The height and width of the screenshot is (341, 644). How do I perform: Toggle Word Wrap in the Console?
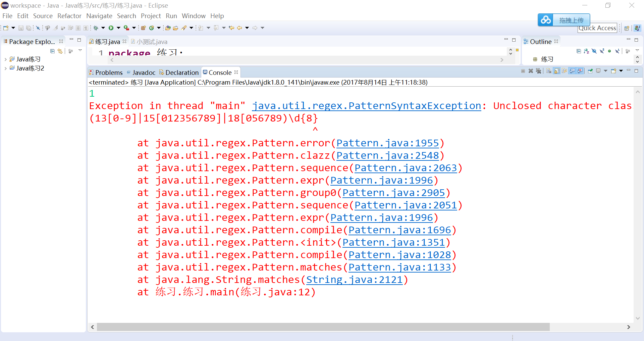[x=565, y=71]
